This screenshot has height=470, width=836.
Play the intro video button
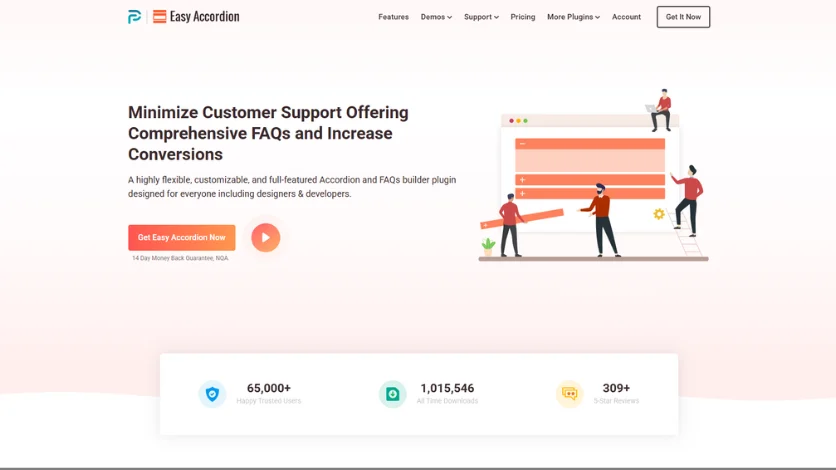pyautogui.click(x=266, y=238)
